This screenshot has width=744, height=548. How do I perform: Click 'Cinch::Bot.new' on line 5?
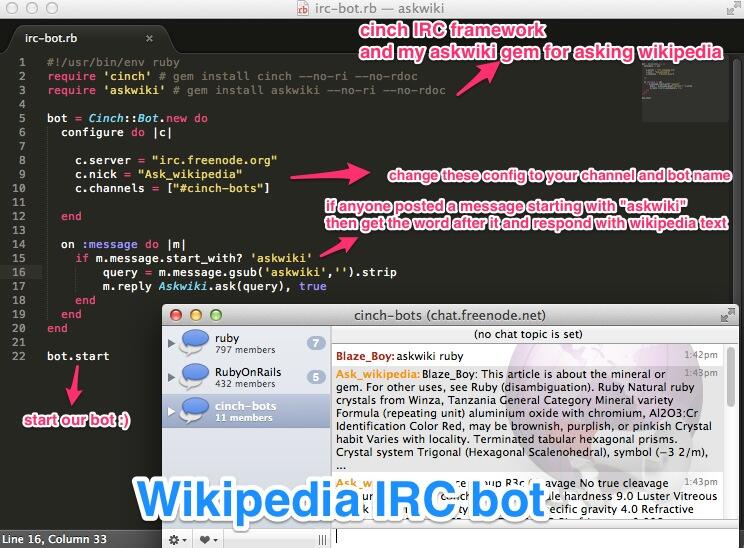(138, 118)
